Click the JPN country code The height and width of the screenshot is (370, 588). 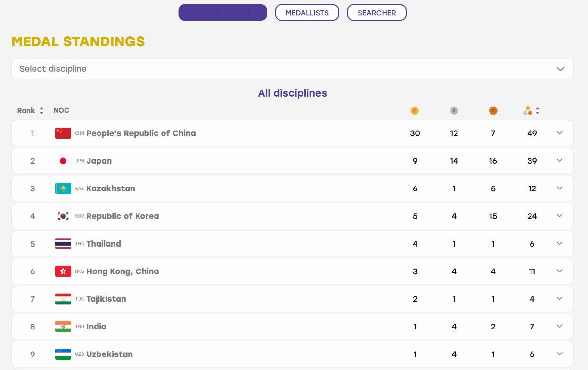pyautogui.click(x=79, y=161)
